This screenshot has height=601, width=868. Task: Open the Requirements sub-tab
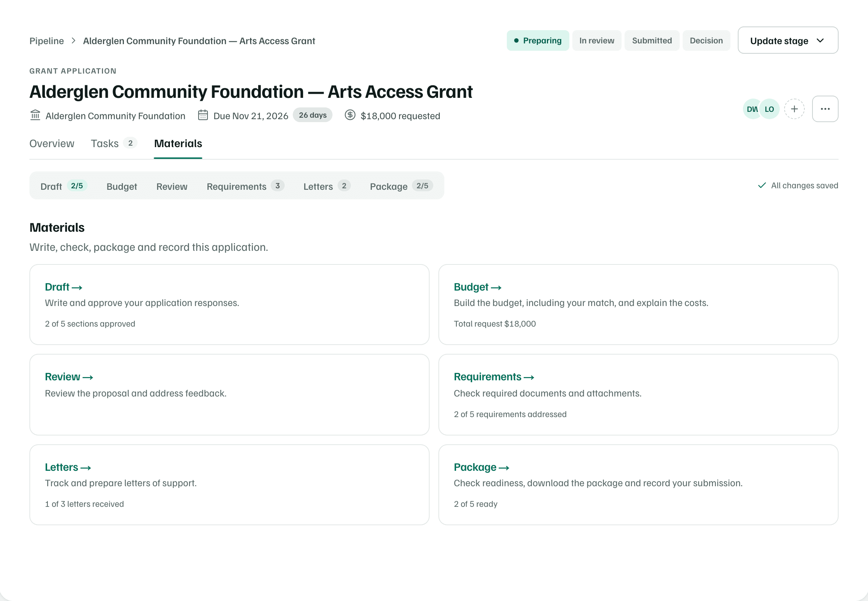tap(245, 186)
